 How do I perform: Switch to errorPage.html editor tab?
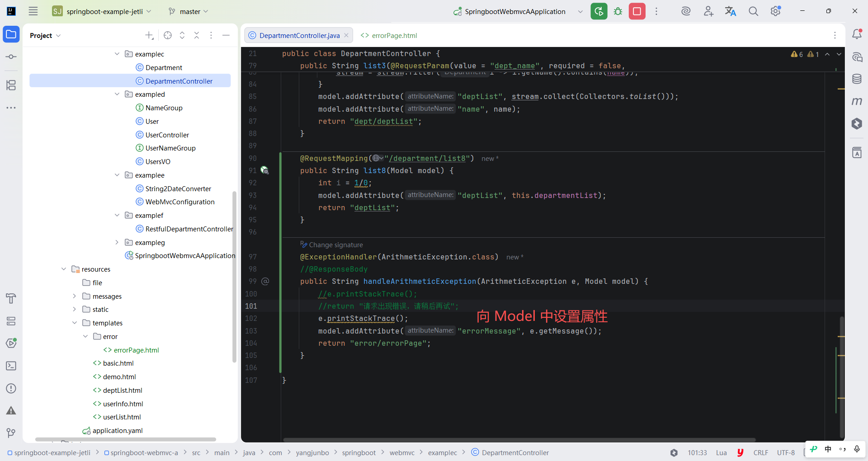tap(389, 35)
